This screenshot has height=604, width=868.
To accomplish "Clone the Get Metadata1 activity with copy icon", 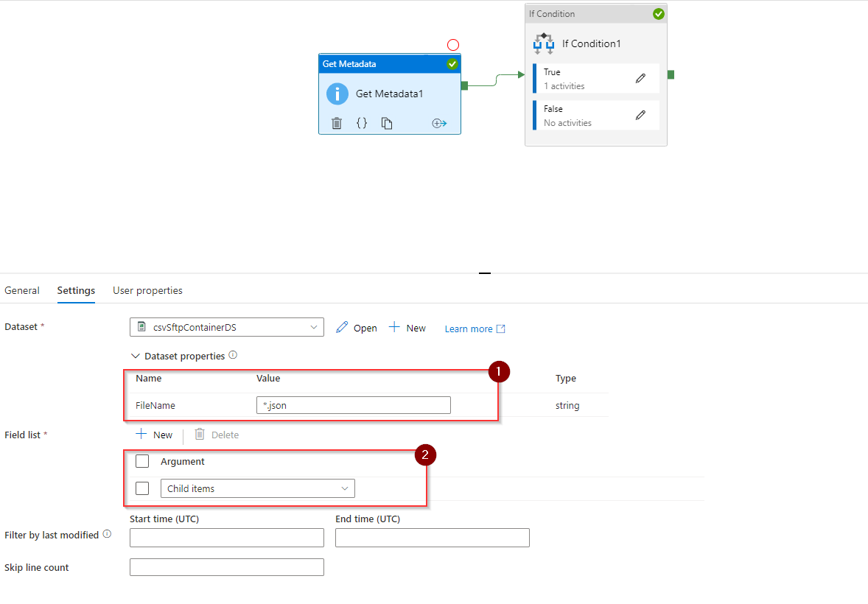I will pos(386,123).
